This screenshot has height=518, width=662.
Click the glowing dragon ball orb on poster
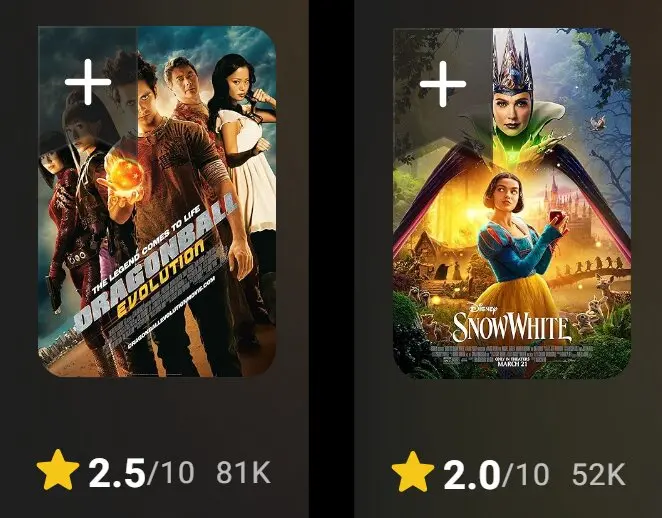coord(125,176)
